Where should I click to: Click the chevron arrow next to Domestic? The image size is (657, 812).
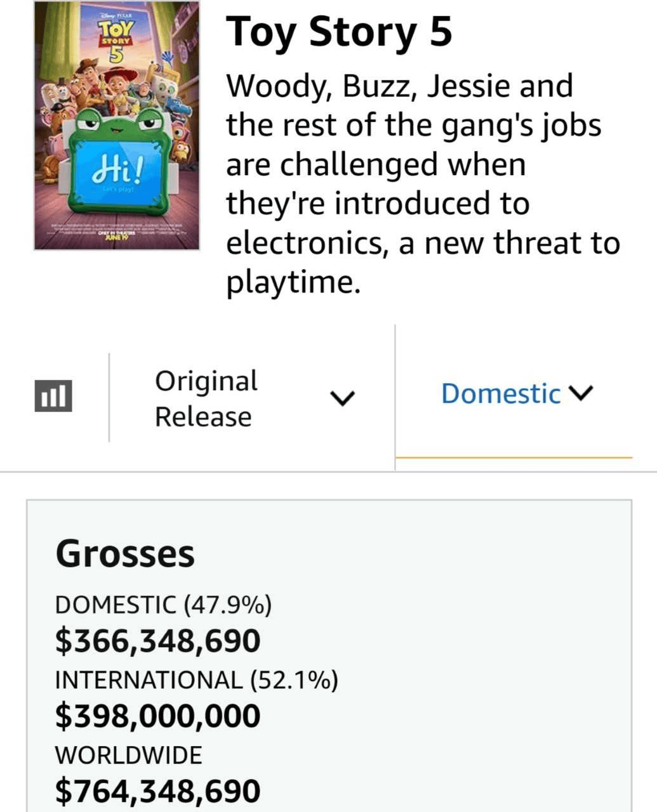tap(582, 393)
